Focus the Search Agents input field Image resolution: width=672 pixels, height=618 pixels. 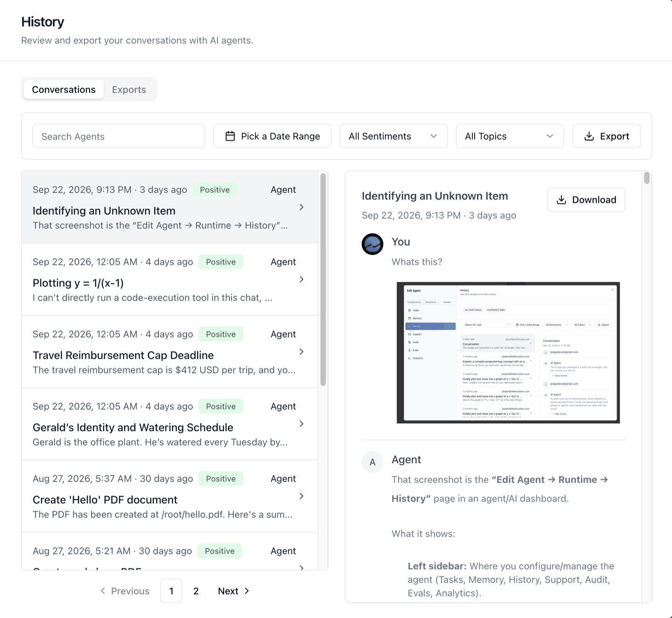pos(119,136)
